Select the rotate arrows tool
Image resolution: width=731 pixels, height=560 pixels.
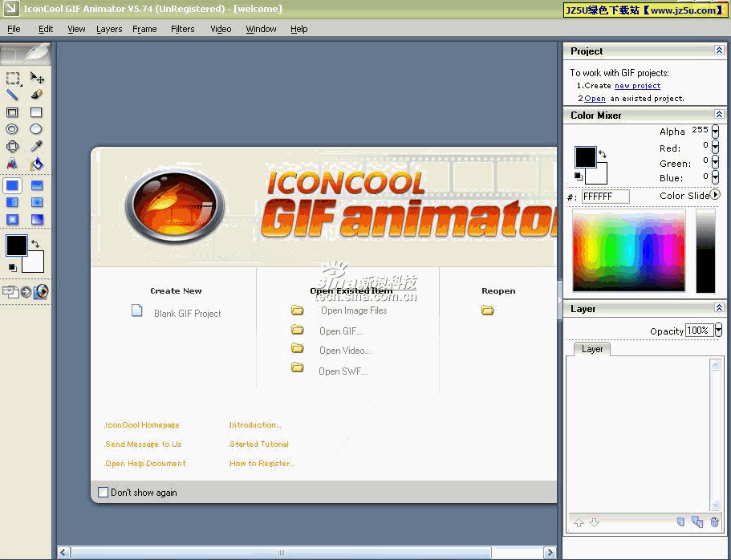[12, 146]
